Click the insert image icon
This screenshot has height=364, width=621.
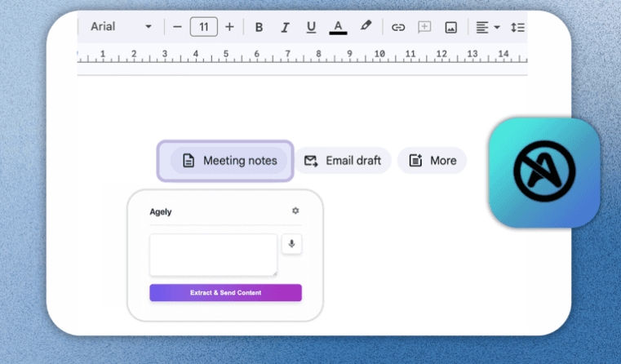click(x=450, y=27)
